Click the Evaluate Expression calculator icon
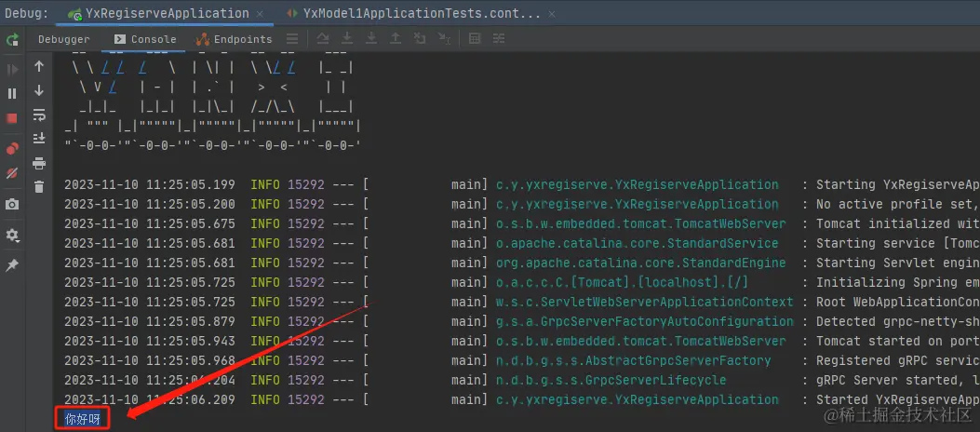Image resolution: width=980 pixels, height=432 pixels. pos(475,39)
